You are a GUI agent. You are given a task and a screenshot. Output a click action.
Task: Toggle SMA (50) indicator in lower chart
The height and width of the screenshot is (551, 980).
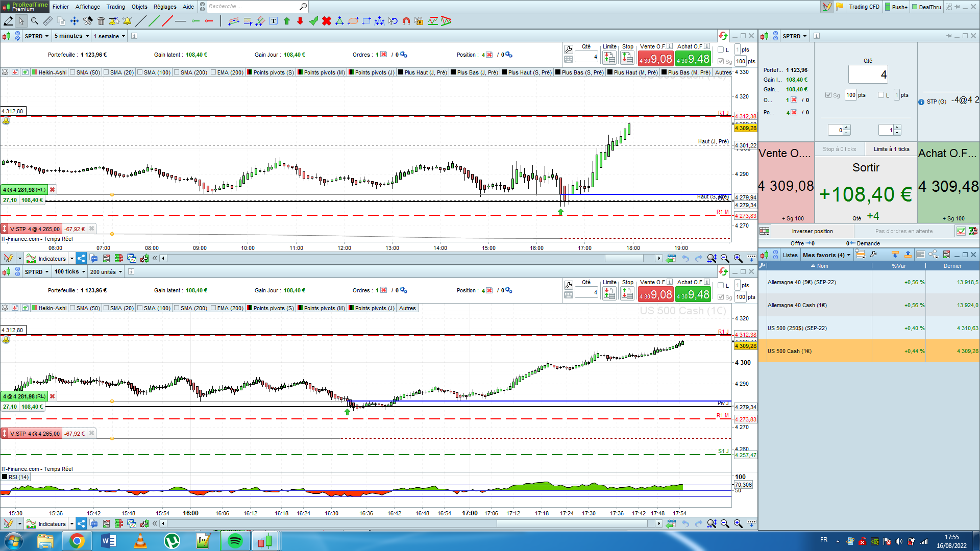click(x=72, y=308)
